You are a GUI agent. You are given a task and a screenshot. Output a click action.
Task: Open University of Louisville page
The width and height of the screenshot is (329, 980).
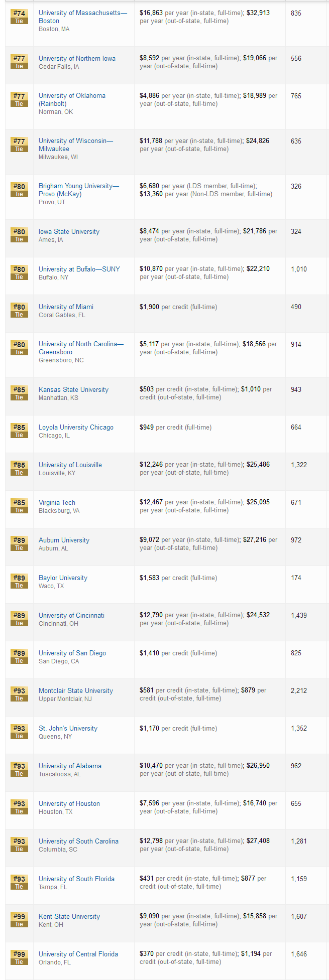tap(70, 465)
